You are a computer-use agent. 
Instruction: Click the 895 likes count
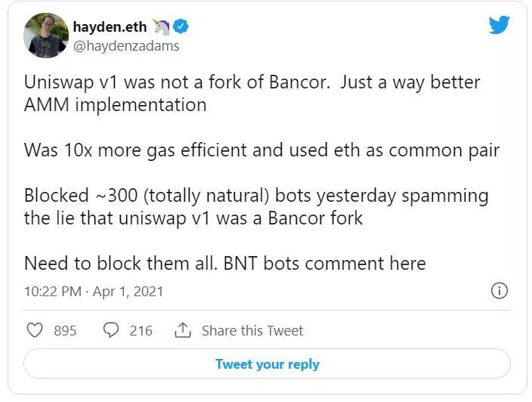pos(65,331)
